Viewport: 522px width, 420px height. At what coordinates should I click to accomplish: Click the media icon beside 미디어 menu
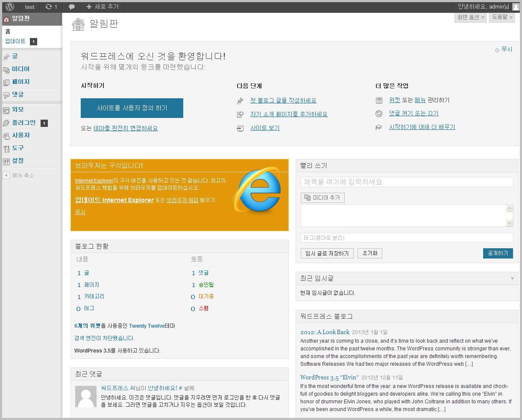click(6, 70)
